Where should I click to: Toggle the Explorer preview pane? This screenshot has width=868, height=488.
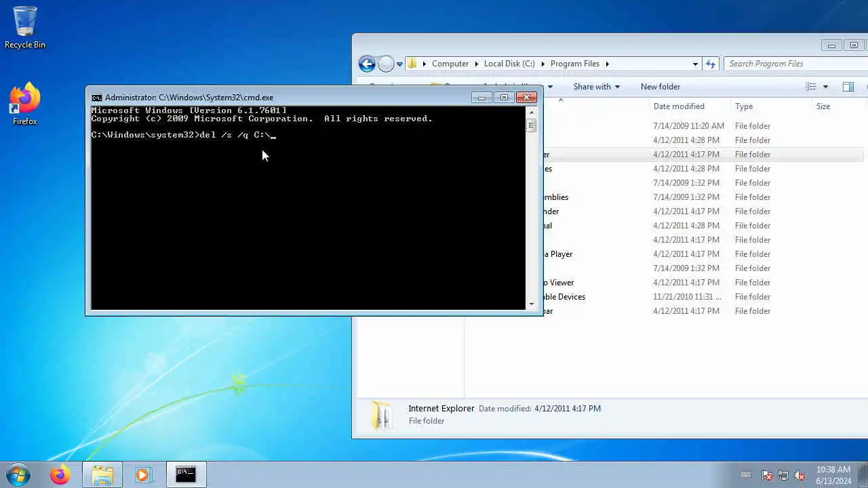click(x=848, y=87)
